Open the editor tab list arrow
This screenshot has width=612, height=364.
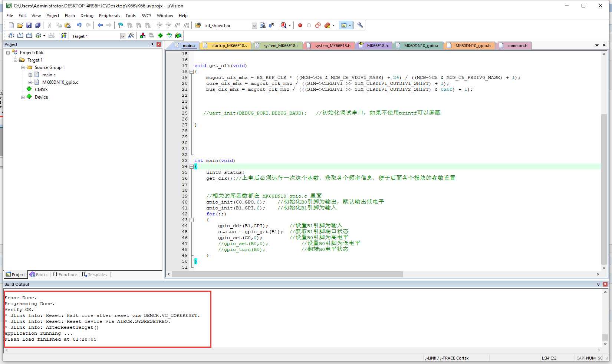pyautogui.click(x=597, y=45)
